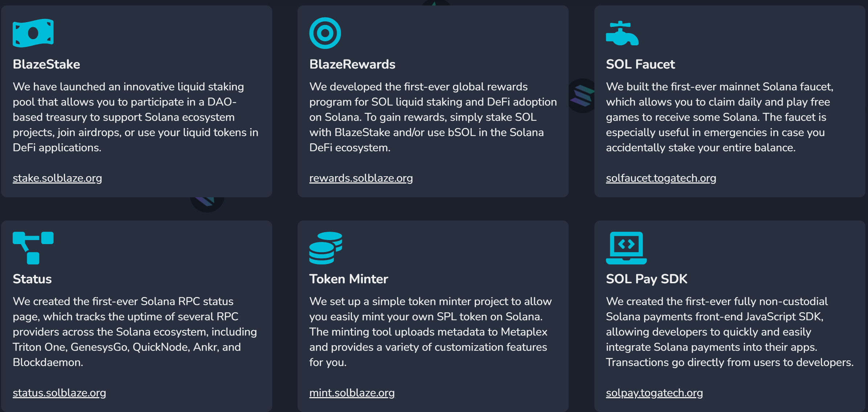The height and width of the screenshot is (412, 868).
Task: Click the BlazeStake money bill icon
Action: click(33, 33)
